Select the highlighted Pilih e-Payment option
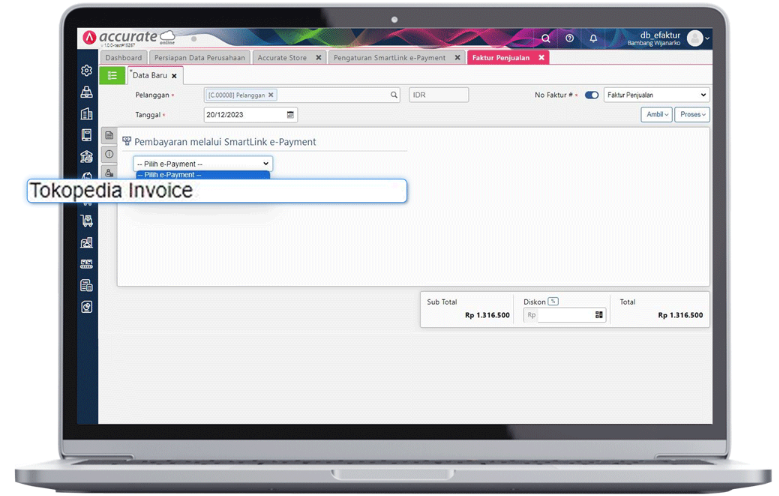 (x=203, y=175)
